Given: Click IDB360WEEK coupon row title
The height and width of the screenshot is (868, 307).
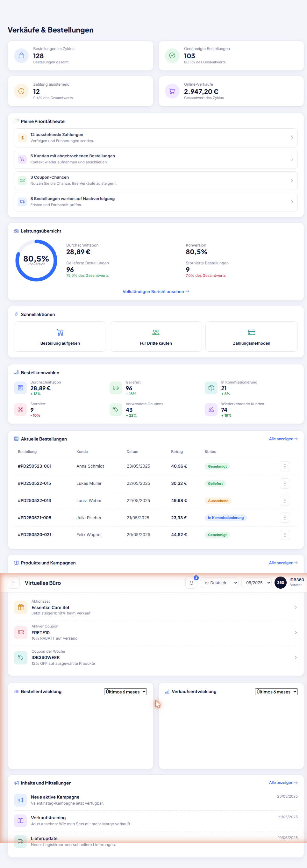Looking at the screenshot, I should (46, 657).
